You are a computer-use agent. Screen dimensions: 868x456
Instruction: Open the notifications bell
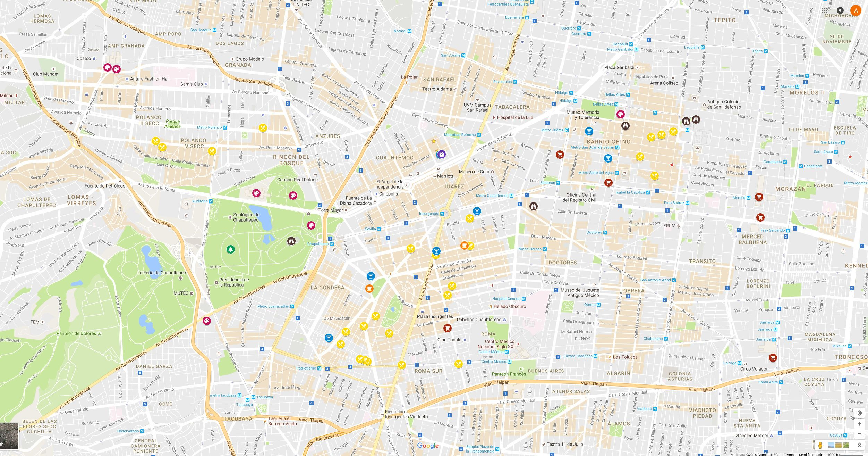[840, 11]
